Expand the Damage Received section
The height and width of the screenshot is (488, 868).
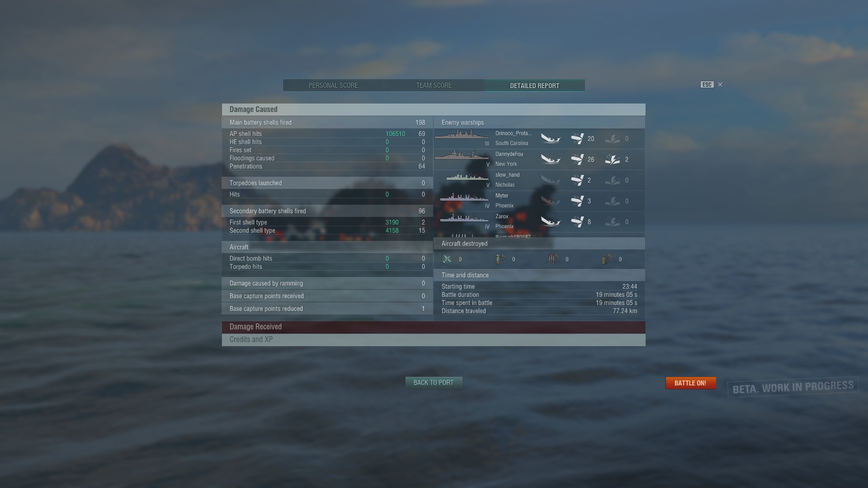tap(434, 327)
